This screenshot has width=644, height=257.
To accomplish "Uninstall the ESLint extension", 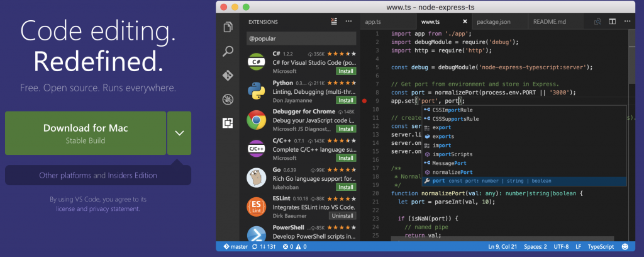I will (x=343, y=216).
